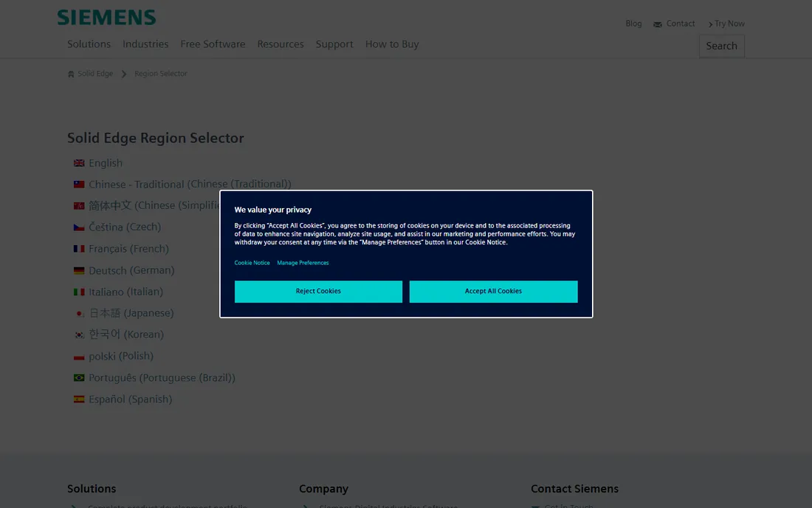Open the Support menu
This screenshot has width=812, height=508.
point(334,44)
